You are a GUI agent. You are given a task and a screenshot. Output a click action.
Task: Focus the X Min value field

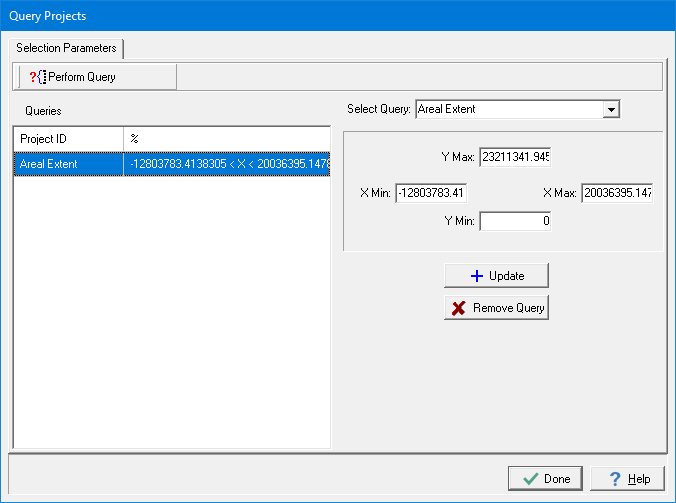431,193
